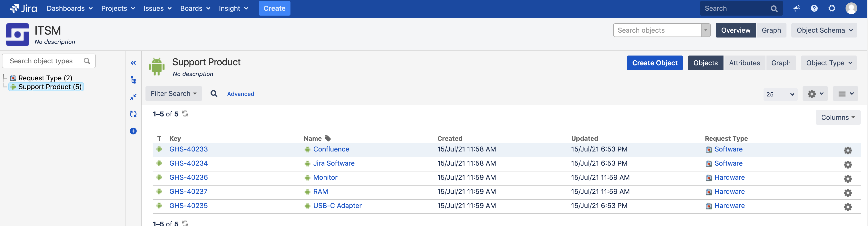Open the GHS-40234 object link
The width and height of the screenshot is (868, 226).
188,163
